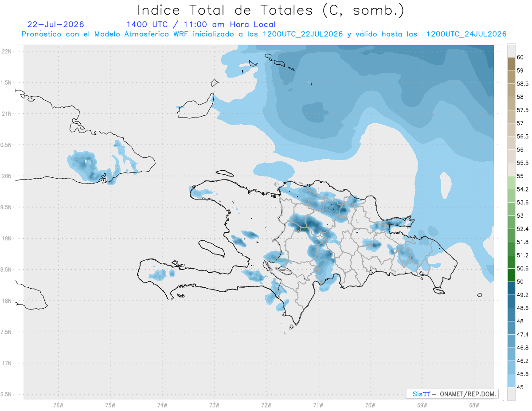This screenshot has width=532, height=411.
Task: Click the '56.5' color scale value
Action: [522, 137]
